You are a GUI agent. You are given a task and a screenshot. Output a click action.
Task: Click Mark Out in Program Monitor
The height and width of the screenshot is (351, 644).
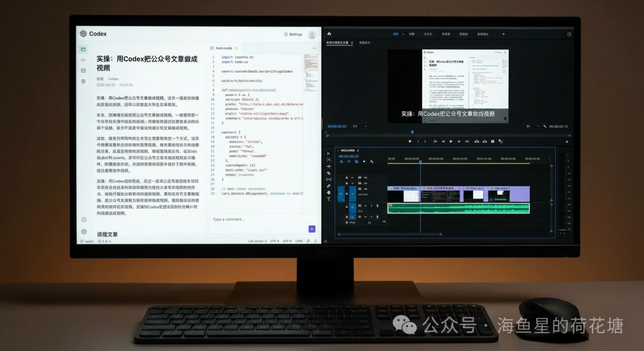point(425,141)
